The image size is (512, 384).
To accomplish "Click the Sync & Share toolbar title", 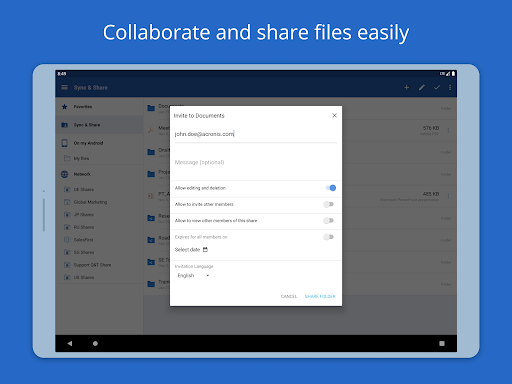I will 91,88.
